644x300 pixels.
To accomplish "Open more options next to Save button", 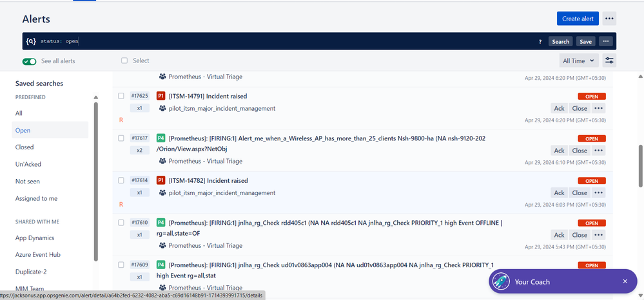I will 606,41.
